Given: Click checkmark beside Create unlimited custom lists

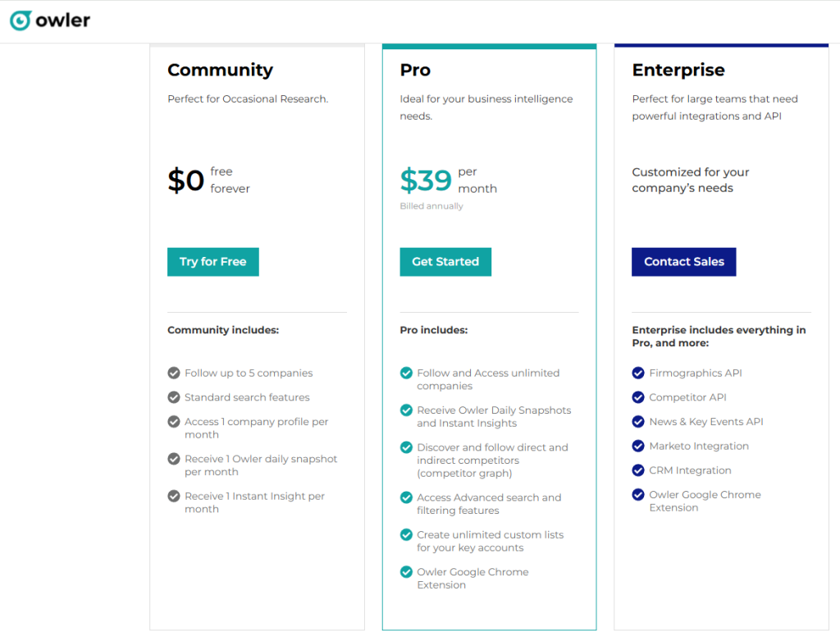Looking at the screenshot, I should tap(406, 534).
